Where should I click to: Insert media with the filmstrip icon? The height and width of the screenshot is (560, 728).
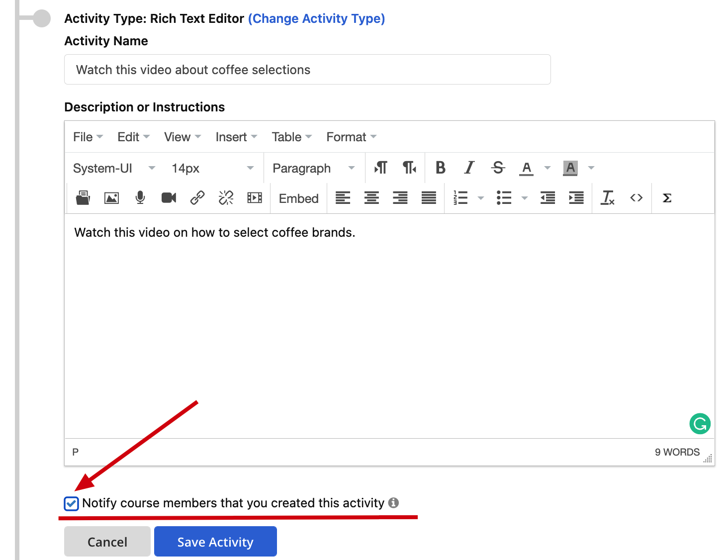[255, 198]
